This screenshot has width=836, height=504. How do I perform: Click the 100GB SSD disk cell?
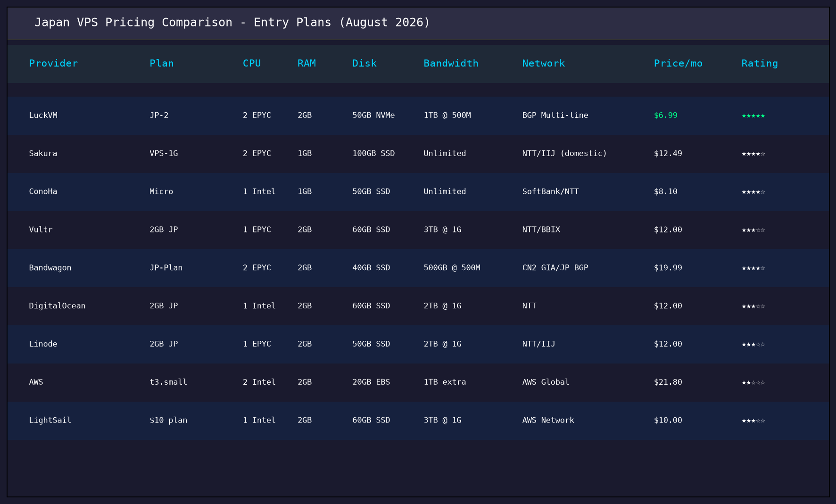(x=373, y=153)
